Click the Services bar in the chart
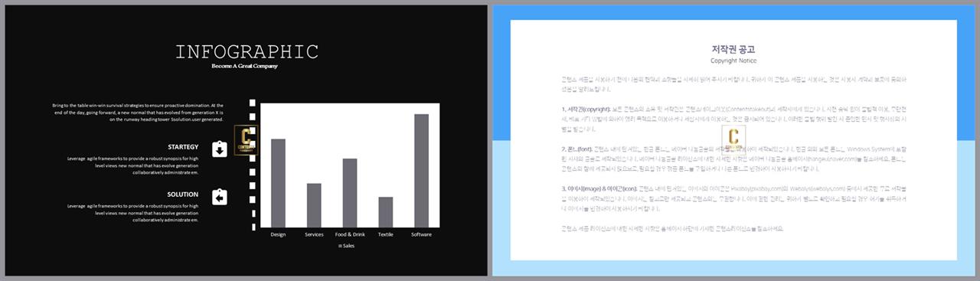Image resolution: width=980 pixels, height=281 pixels. [x=314, y=205]
